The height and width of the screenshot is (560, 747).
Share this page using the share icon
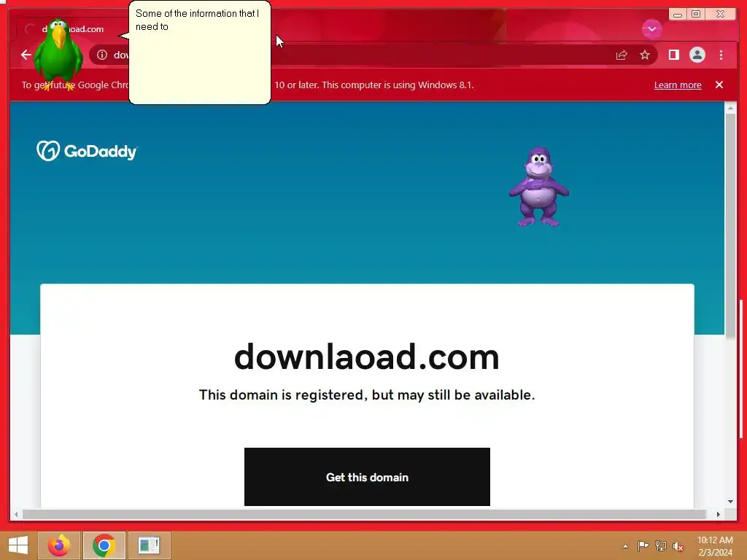[622, 55]
